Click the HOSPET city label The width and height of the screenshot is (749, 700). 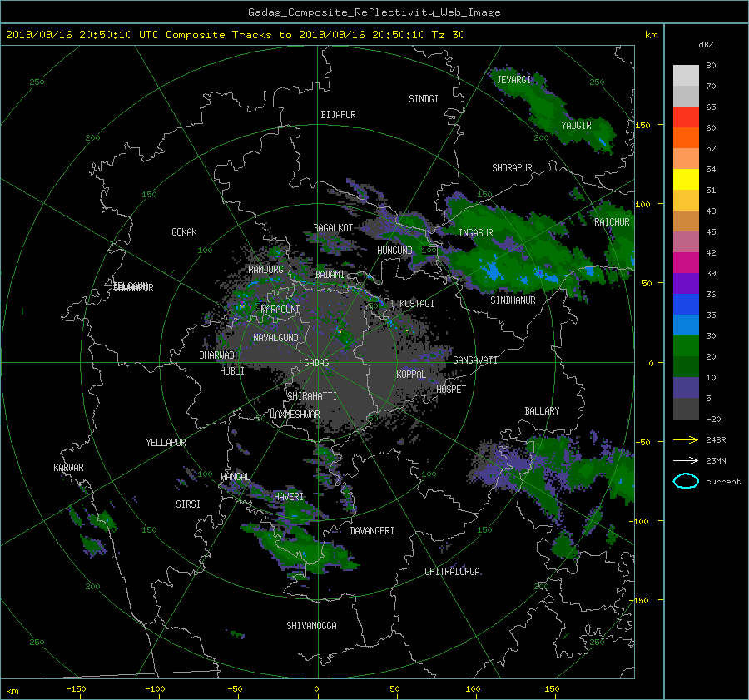451,390
